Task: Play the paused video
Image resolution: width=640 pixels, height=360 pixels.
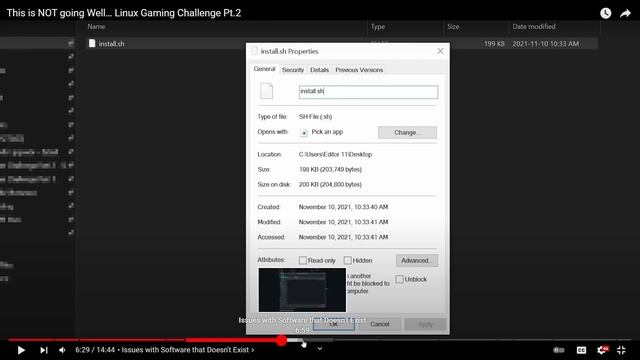Action: [21, 350]
